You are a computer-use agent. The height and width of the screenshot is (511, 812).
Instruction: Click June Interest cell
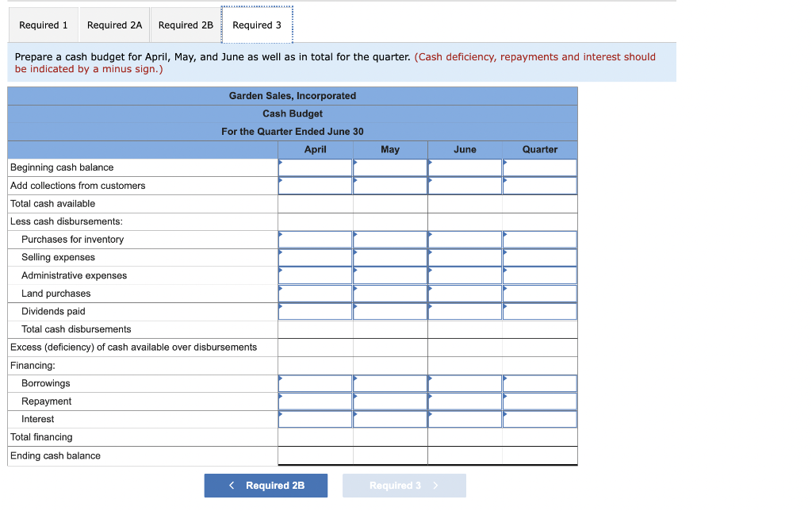point(465,419)
